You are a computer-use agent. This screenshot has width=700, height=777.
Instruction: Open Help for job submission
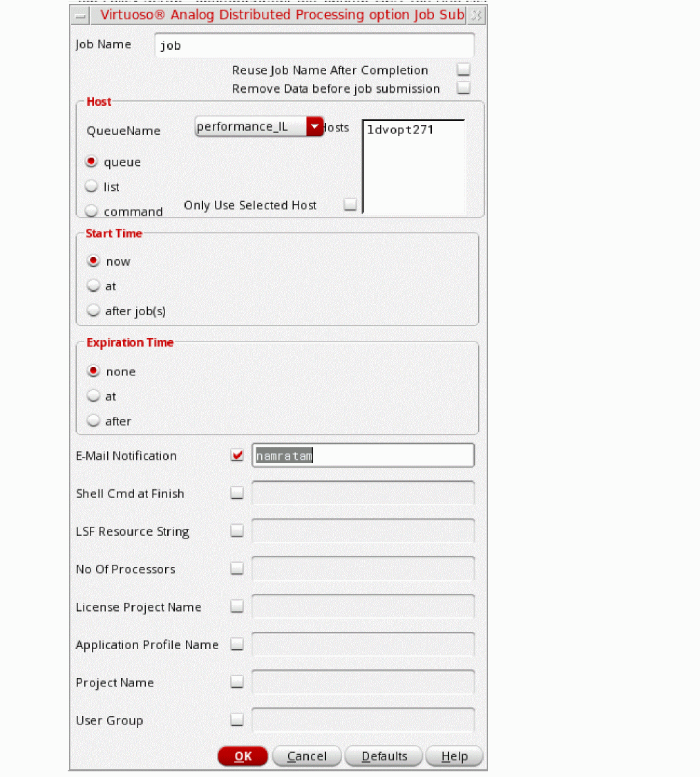click(x=454, y=756)
